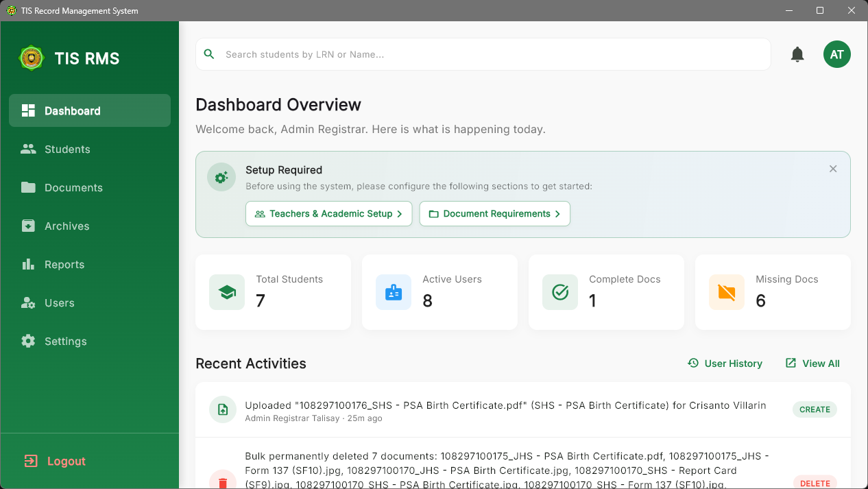Open the Active Users card

439,292
